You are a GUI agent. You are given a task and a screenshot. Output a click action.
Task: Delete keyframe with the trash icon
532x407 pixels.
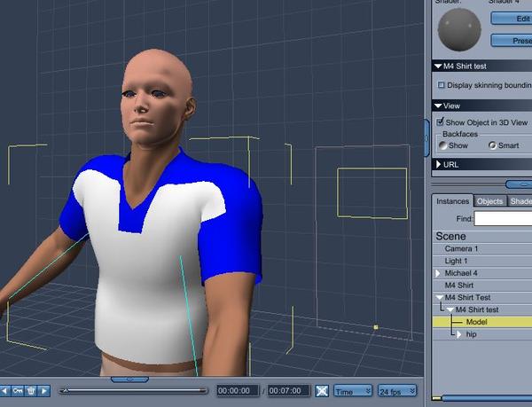coord(31,391)
